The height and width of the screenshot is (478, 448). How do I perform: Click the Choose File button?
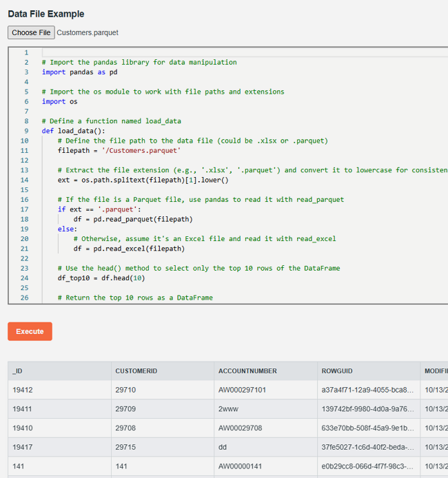point(31,32)
